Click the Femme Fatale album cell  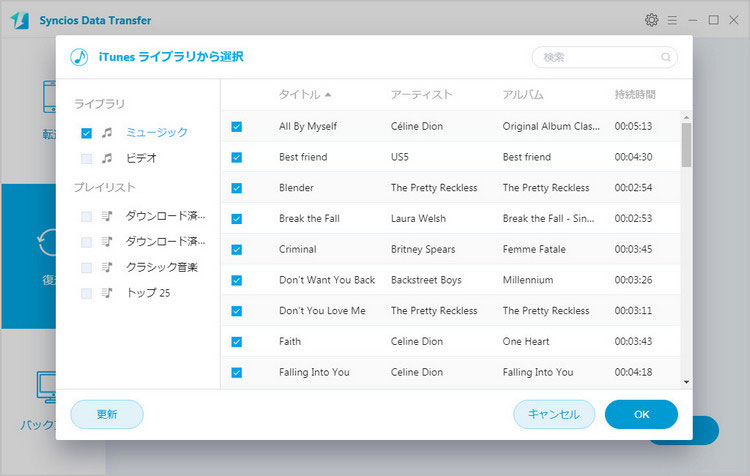point(534,249)
